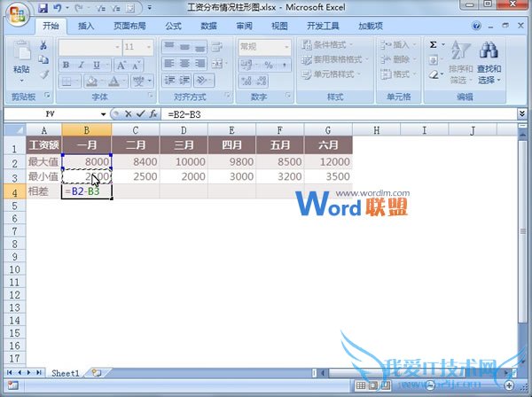Switch to 视图 tab
Image resolution: width=532 pixels, height=397 pixels.
279,26
